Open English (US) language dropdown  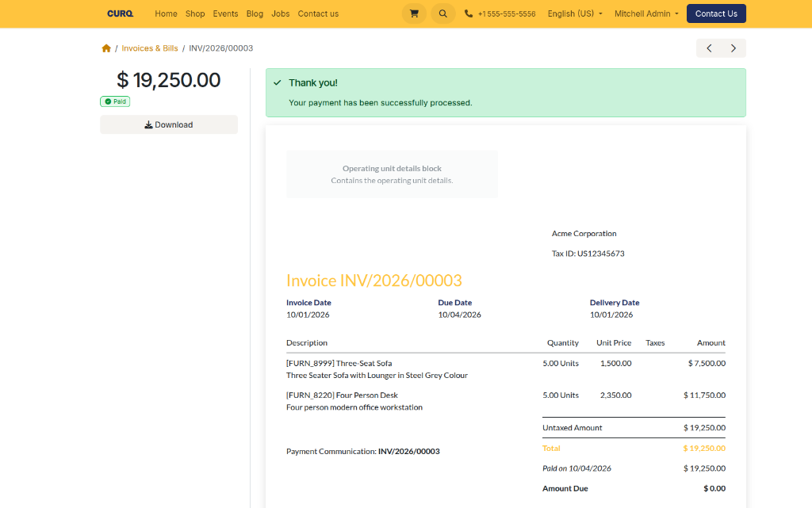[575, 13]
